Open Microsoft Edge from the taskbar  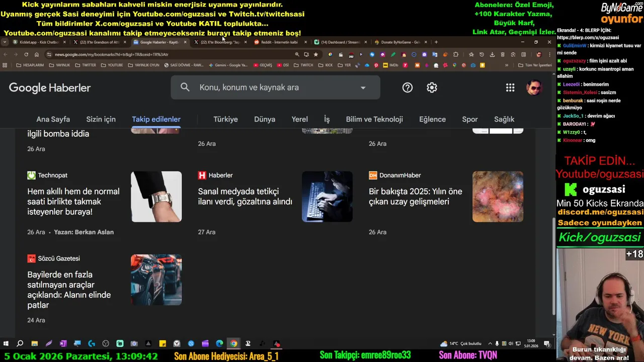[219, 344]
